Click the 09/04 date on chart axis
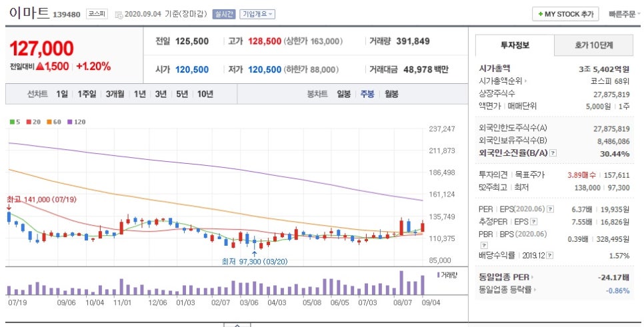The width and height of the screenshot is (644, 327). pyautogui.click(x=431, y=303)
